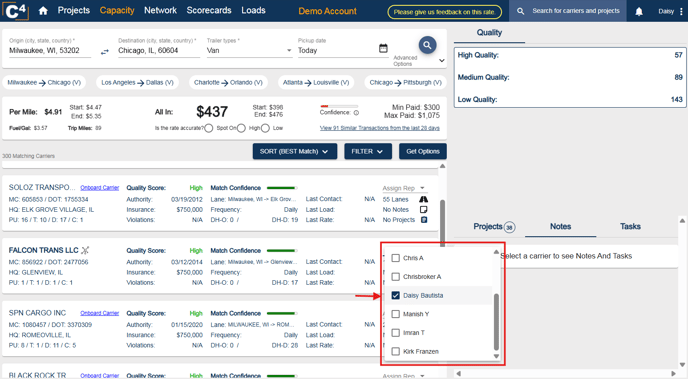Go to the home icon in navbar
The height and width of the screenshot is (379, 688).
coord(43,11)
